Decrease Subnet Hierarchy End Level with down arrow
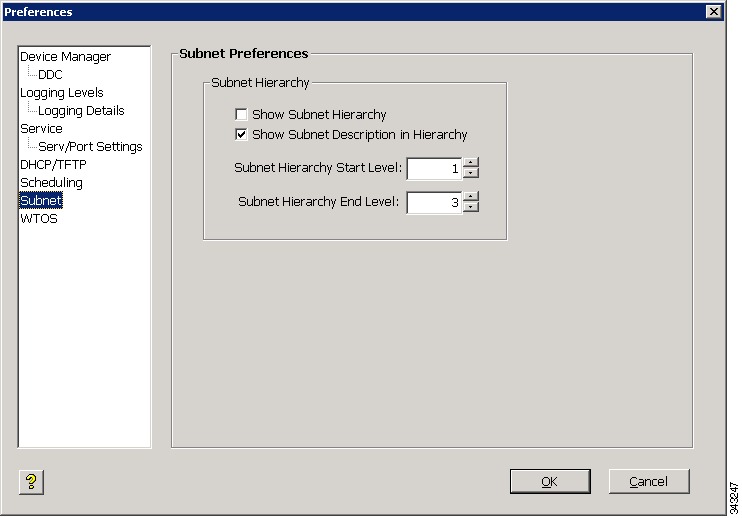Image resolution: width=742 pixels, height=518 pixels. [x=471, y=207]
